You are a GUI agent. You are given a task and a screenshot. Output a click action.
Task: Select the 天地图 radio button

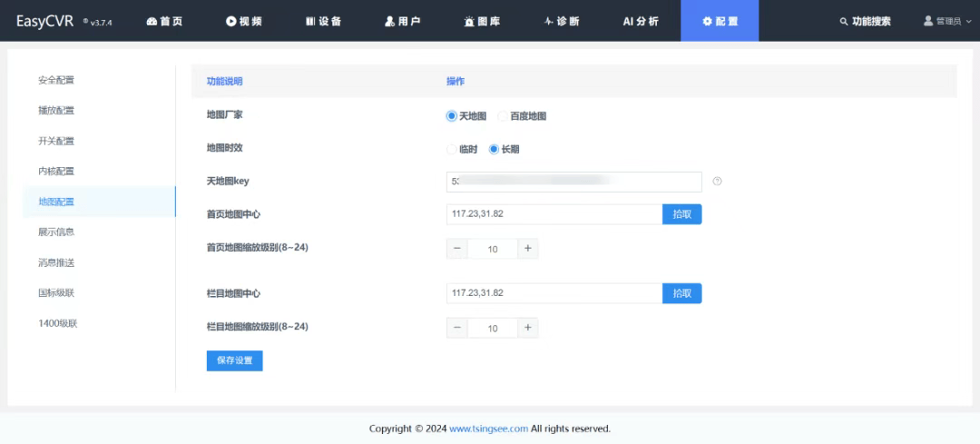tap(452, 116)
